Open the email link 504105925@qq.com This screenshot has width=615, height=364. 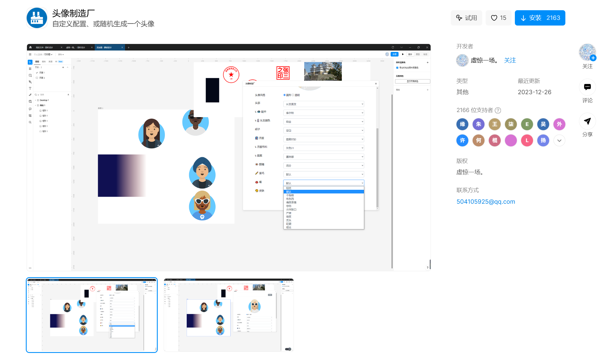point(486,201)
